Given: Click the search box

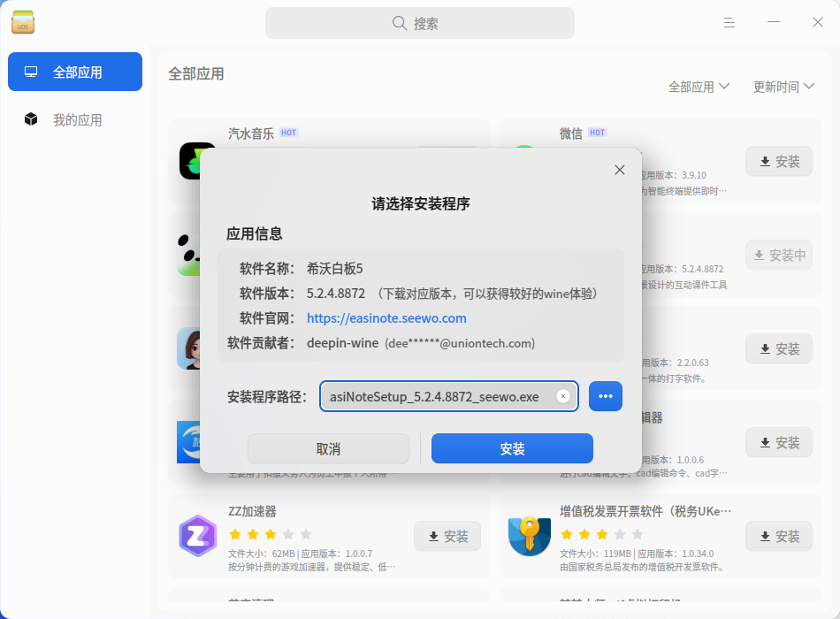Looking at the screenshot, I should pos(419,23).
